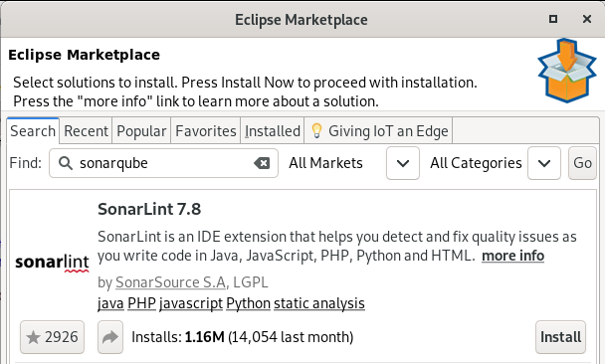Switch to the Search tab
Viewport: 605px width, 364px height.
coord(33,131)
